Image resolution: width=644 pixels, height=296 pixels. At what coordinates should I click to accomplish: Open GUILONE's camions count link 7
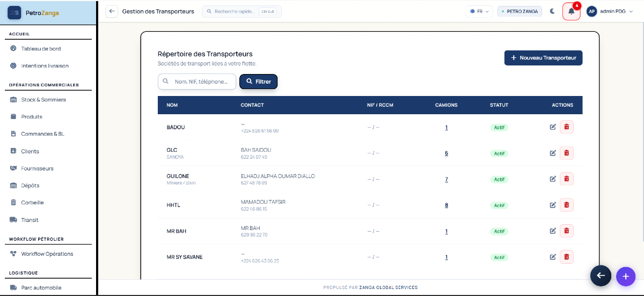(447, 179)
